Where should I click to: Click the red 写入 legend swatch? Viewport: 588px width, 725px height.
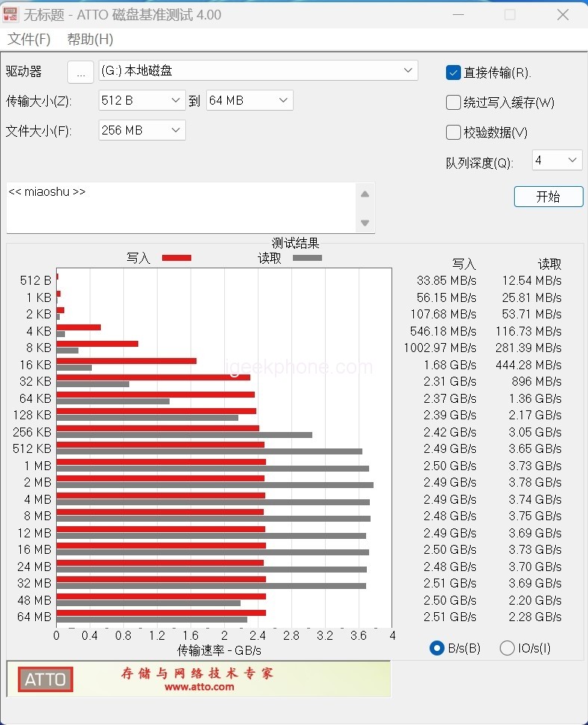click(x=176, y=258)
